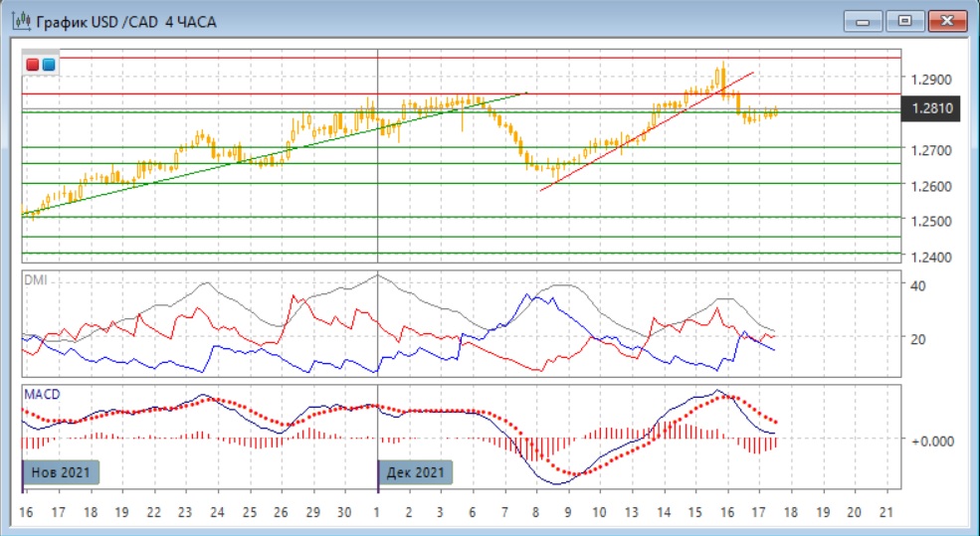Minimize the USD/CAD chart window
The height and width of the screenshot is (536, 980).
click(x=863, y=20)
